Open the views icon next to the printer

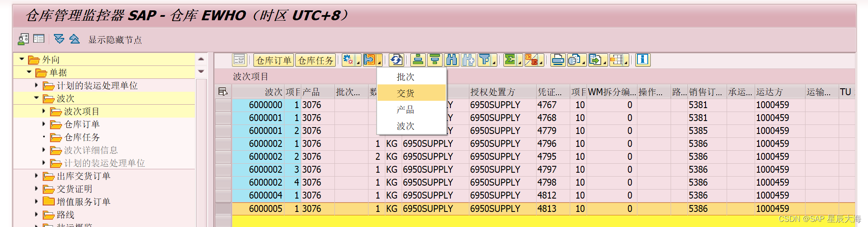tap(574, 60)
